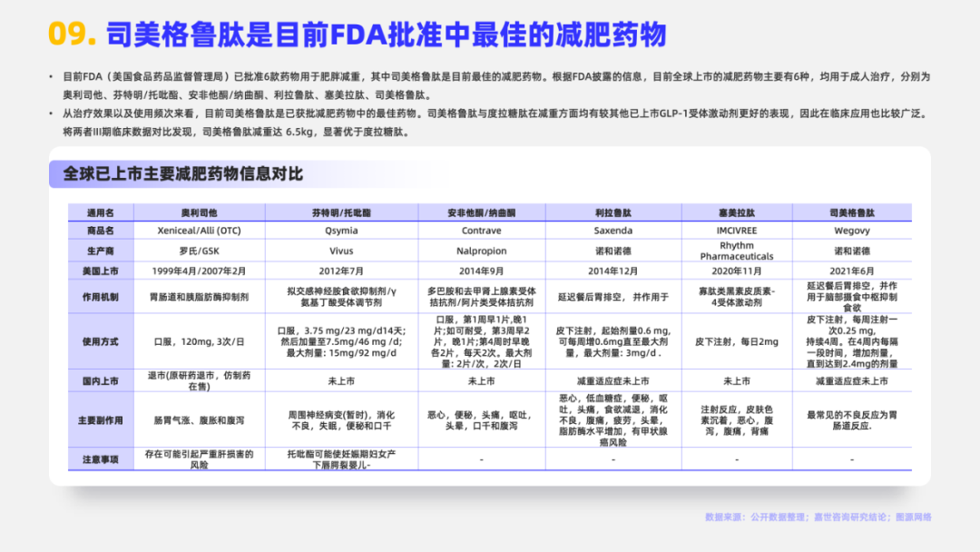This screenshot has width=980, height=552.
Task: Select the 奥利司他 column header
Action: (x=199, y=212)
